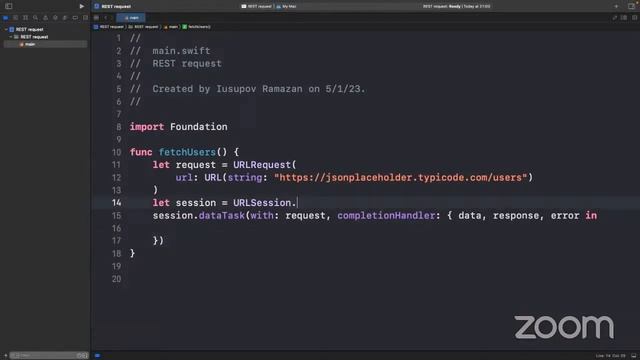
Task: Click the jsonplaceholder URL string
Action: [x=401, y=178]
